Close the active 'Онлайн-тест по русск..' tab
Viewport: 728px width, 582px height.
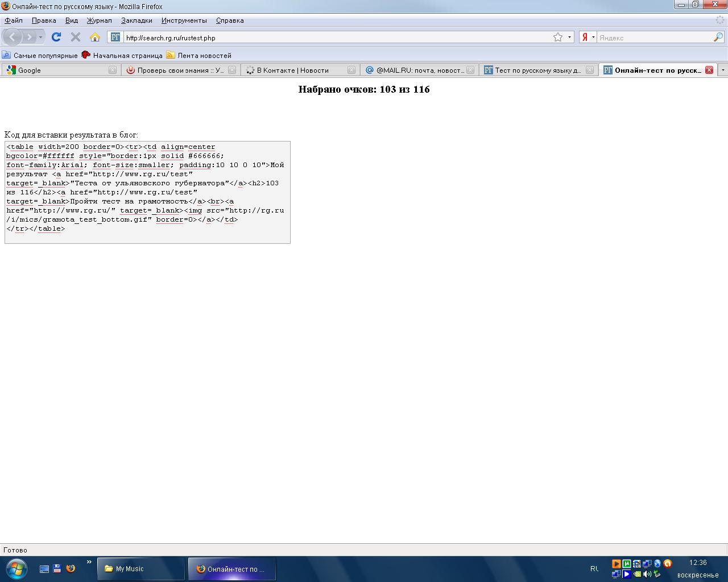[709, 70]
